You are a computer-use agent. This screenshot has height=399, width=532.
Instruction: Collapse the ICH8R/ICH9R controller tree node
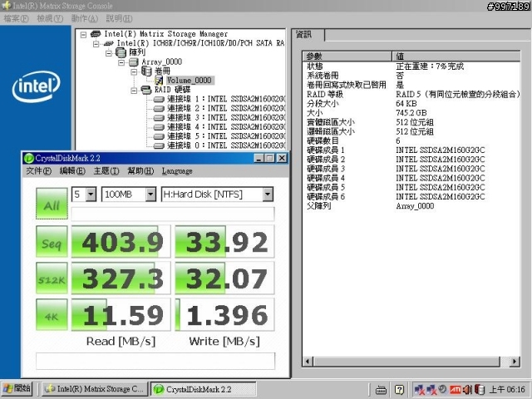[96, 44]
